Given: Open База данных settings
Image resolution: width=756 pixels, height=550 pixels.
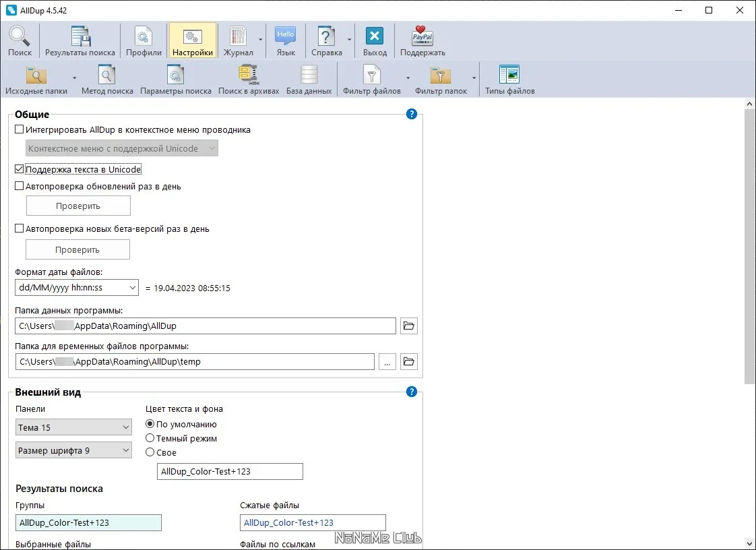Looking at the screenshot, I should point(309,80).
